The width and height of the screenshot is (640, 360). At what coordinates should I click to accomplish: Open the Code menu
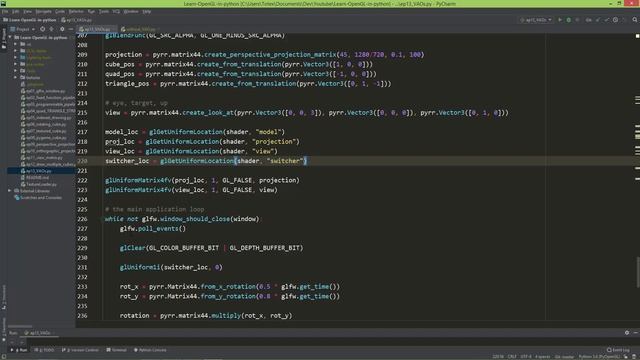pyautogui.click(x=60, y=11)
